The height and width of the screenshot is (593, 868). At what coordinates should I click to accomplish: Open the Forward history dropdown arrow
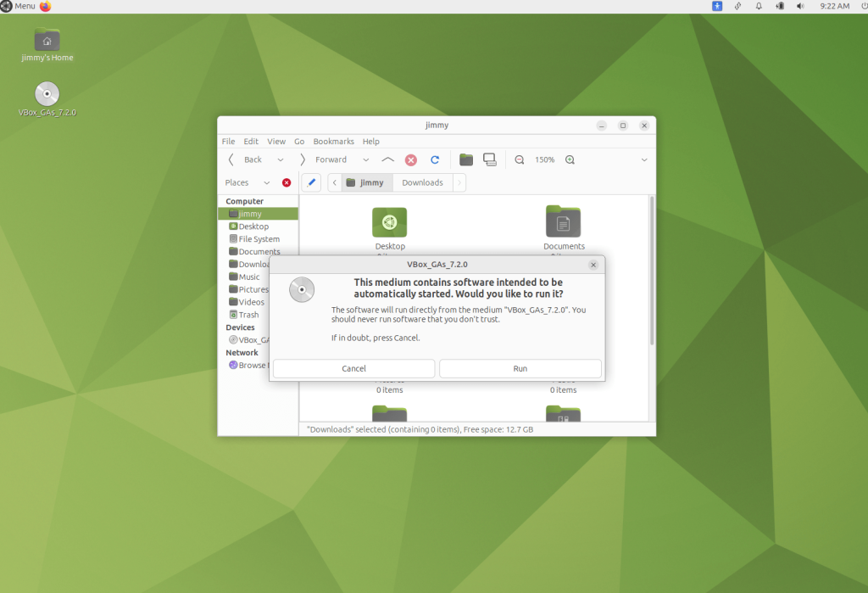tap(366, 159)
